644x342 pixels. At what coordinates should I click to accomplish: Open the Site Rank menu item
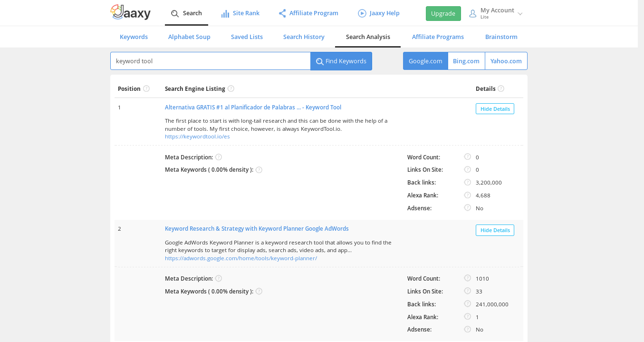[x=240, y=13]
